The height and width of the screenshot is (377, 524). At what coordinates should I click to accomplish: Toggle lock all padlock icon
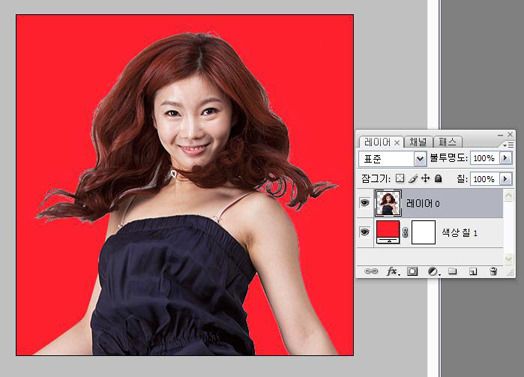click(438, 178)
